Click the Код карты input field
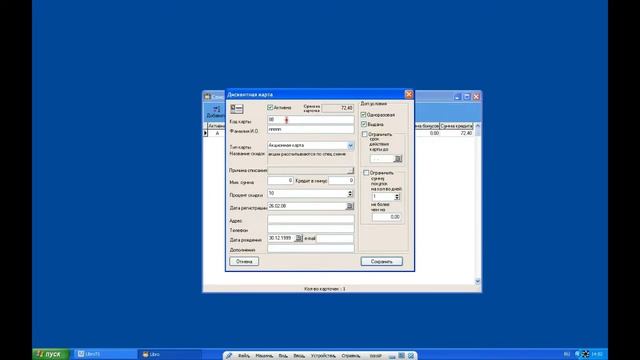640x360 pixels. (311, 120)
